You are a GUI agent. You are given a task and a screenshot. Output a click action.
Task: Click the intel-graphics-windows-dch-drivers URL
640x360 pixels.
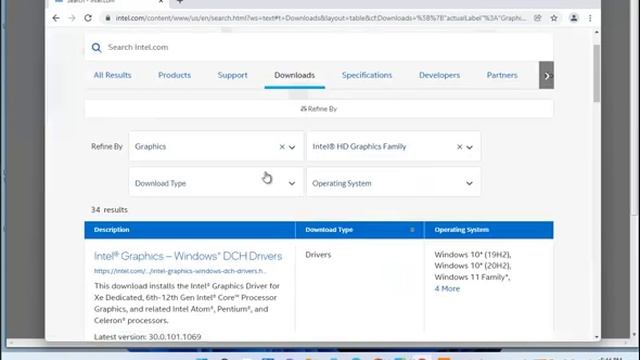pos(180,271)
